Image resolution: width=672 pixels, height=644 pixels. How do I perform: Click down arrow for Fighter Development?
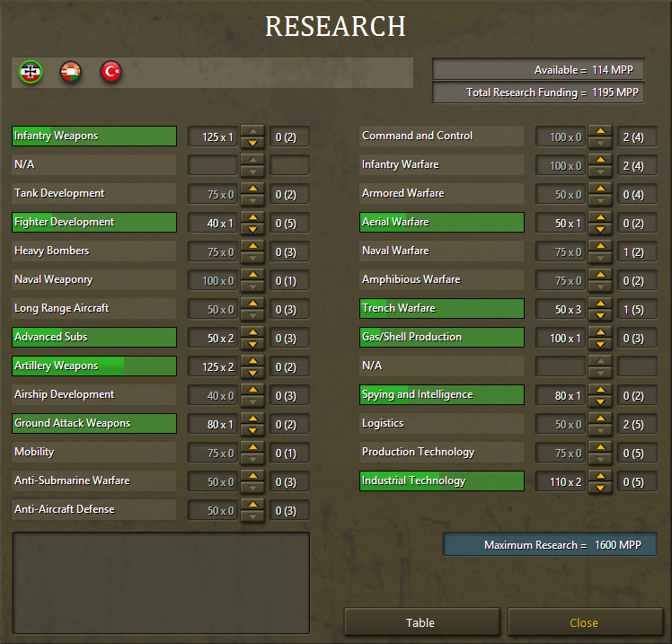pos(252,229)
